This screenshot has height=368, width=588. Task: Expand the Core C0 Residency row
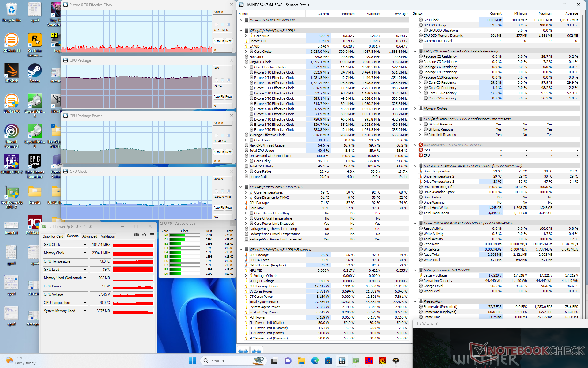click(x=420, y=82)
